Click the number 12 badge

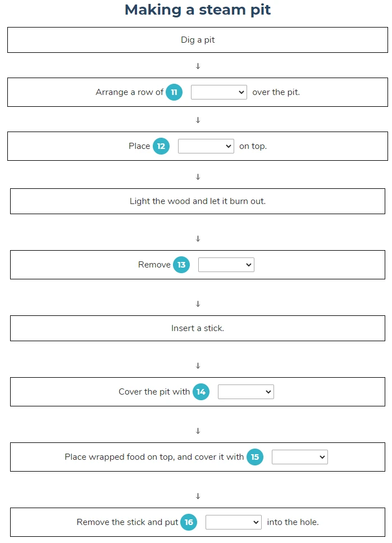coord(161,146)
